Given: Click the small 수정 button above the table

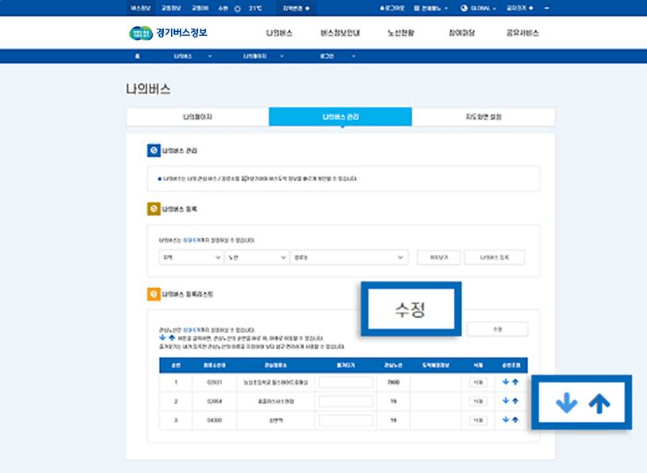Looking at the screenshot, I should coord(498,329).
